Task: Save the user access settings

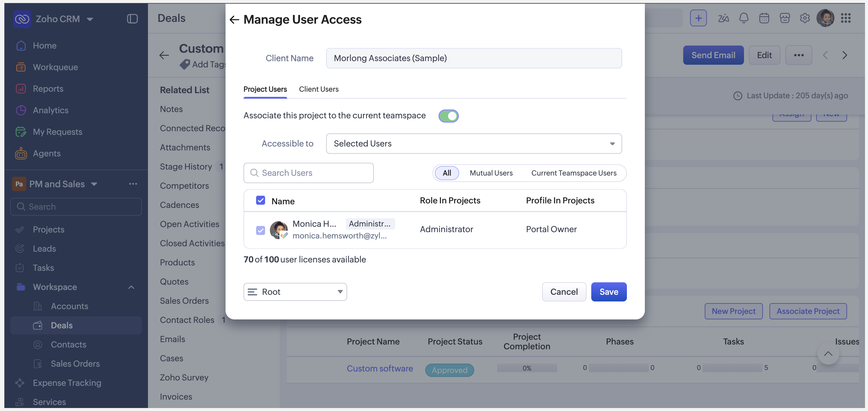Action: 609,292
